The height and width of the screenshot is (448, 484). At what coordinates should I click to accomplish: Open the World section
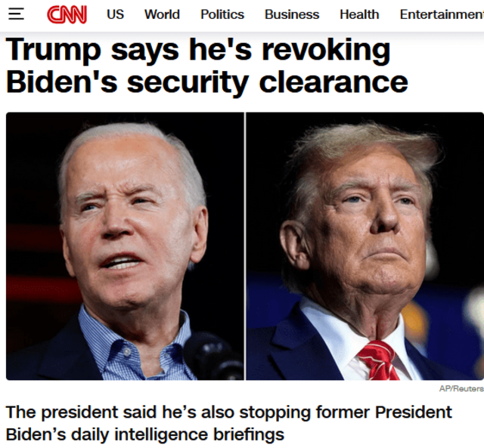[x=162, y=14]
